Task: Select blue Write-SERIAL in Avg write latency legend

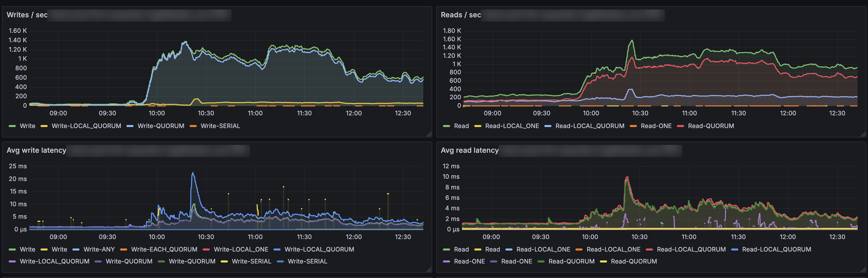Action: click(307, 261)
